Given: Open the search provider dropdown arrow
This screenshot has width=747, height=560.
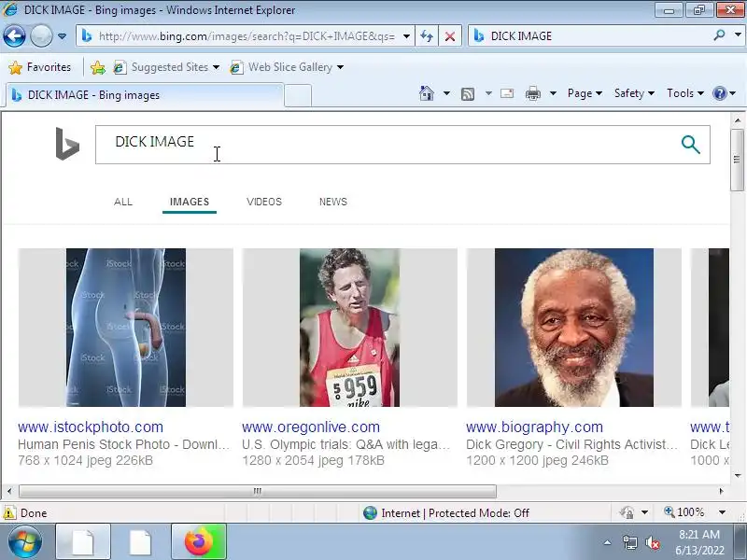Looking at the screenshot, I should point(738,35).
